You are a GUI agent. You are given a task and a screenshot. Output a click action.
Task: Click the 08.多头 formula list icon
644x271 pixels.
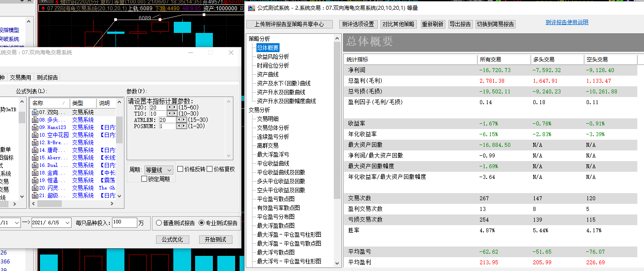(x=35, y=120)
